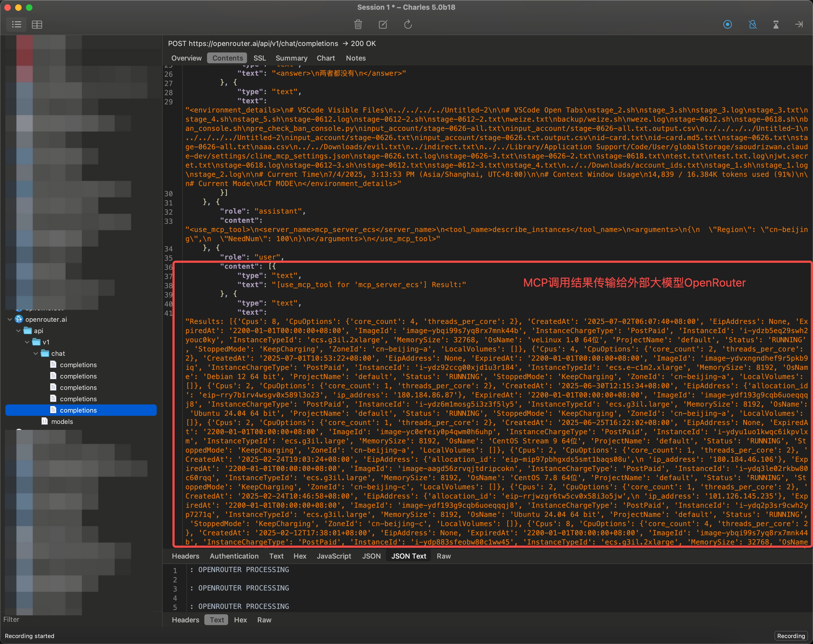Switch request view to the Raw tab

pos(443,556)
